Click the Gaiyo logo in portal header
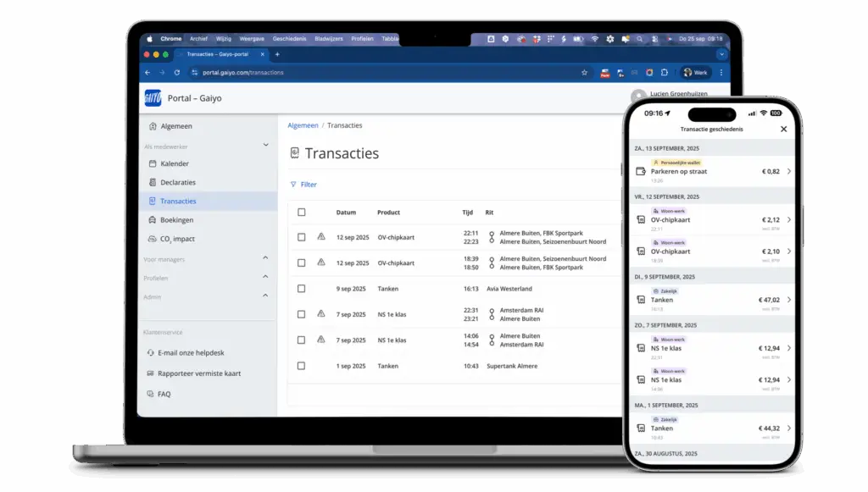The height and width of the screenshot is (492, 868). tap(153, 98)
